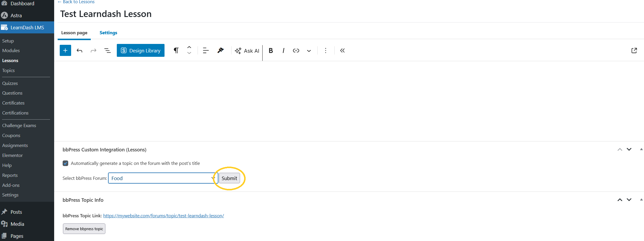Go to Modules in sidebar
This screenshot has height=241, width=644.
click(x=11, y=50)
